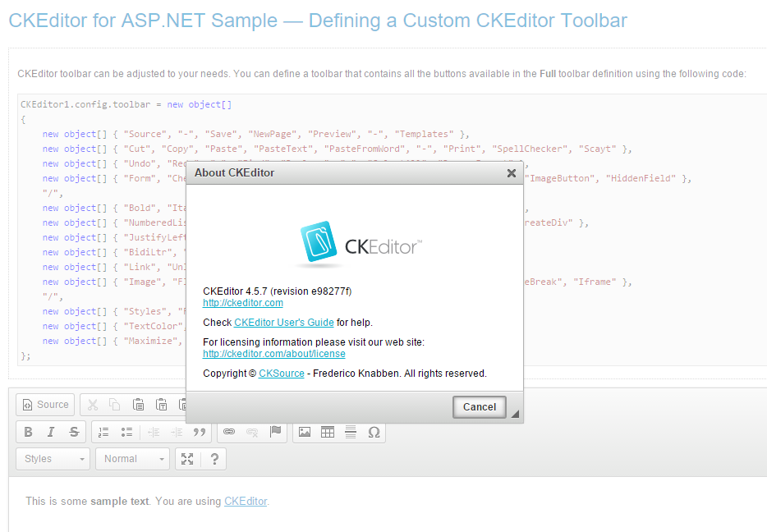This screenshot has width=767, height=532.
Task: Open the Normal paragraph format dropdown
Action: pos(132,459)
